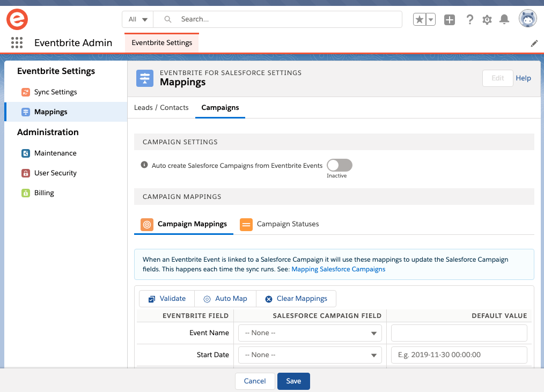Click the pencil edit navigation icon
The width and height of the screenshot is (544, 392).
point(534,43)
